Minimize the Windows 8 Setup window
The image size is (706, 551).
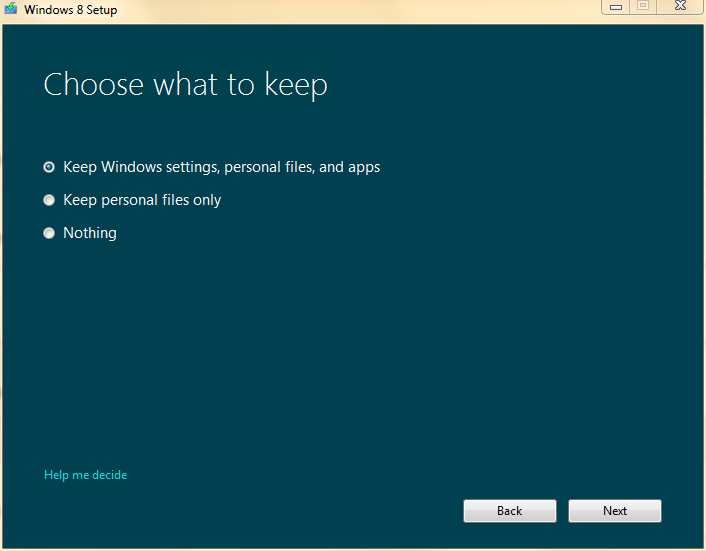coord(615,6)
